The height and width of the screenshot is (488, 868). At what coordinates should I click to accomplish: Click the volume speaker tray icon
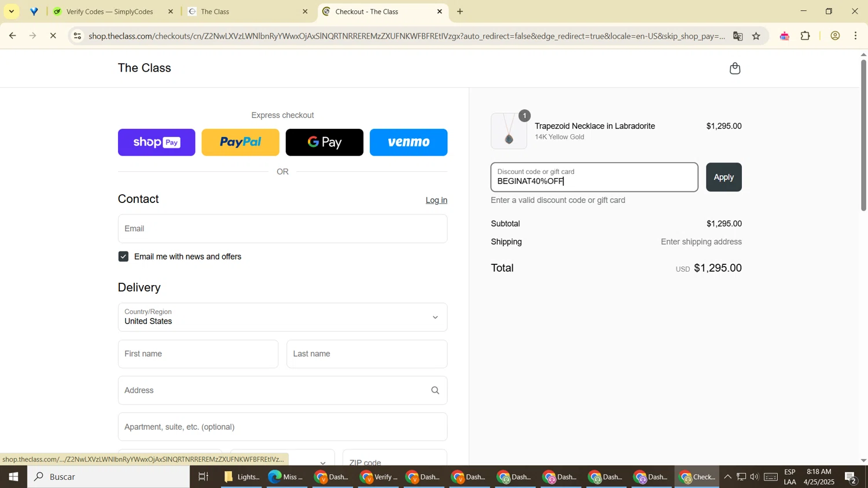[754, 477]
